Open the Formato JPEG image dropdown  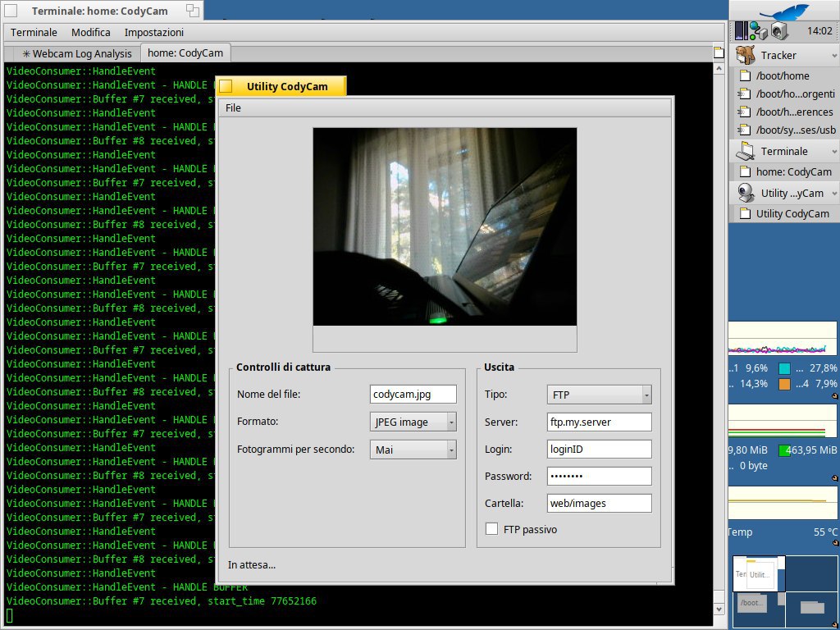point(413,422)
